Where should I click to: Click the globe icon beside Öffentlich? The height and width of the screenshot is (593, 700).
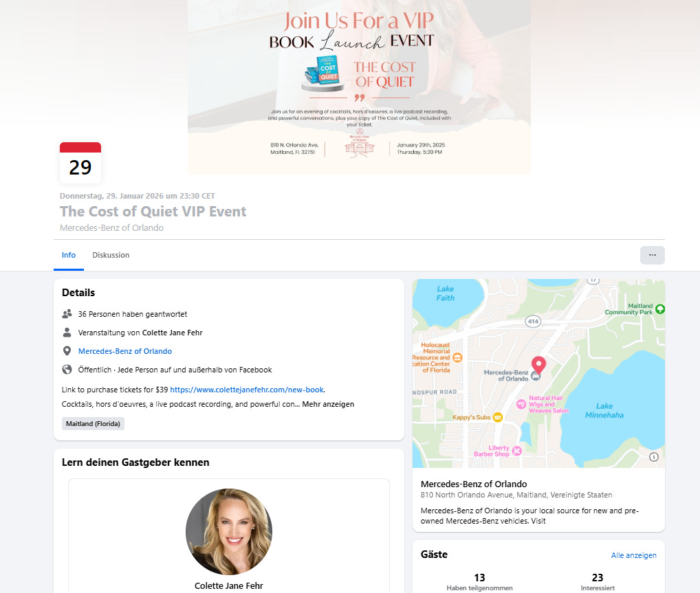pyautogui.click(x=67, y=370)
